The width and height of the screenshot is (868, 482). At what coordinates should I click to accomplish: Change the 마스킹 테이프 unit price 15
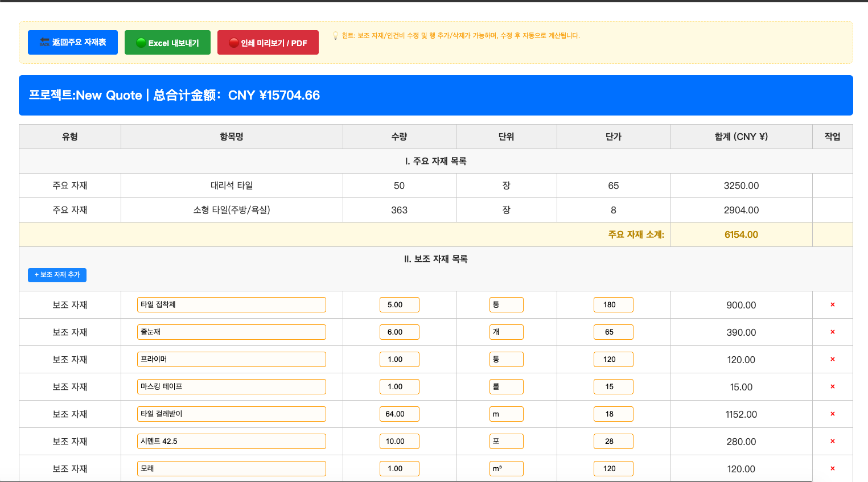[614, 386]
